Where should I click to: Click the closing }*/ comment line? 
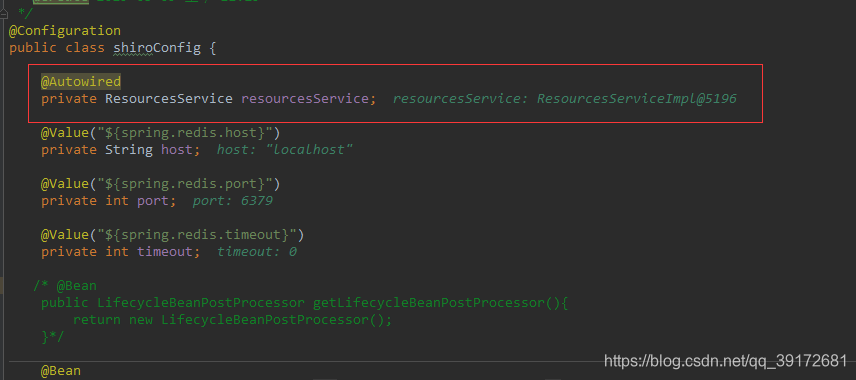[x=53, y=337]
